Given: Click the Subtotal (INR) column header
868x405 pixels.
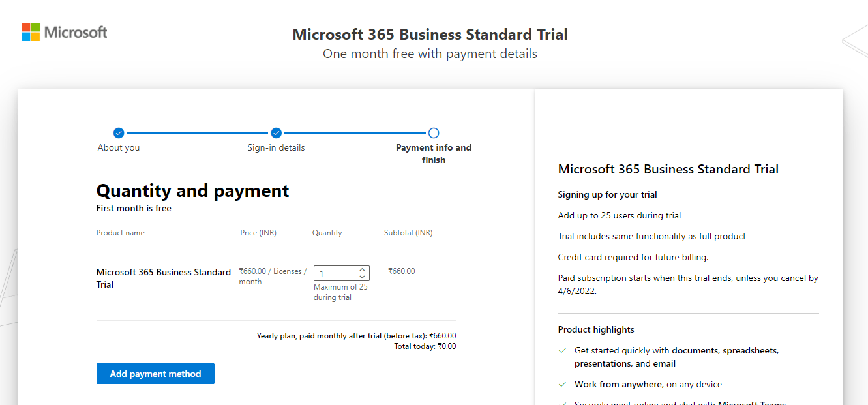Looking at the screenshot, I should click(408, 233).
